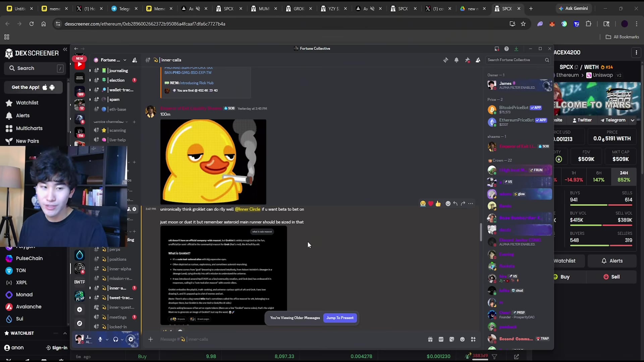Click Jump To Present button
This screenshot has height=362, width=644.
tap(340, 318)
